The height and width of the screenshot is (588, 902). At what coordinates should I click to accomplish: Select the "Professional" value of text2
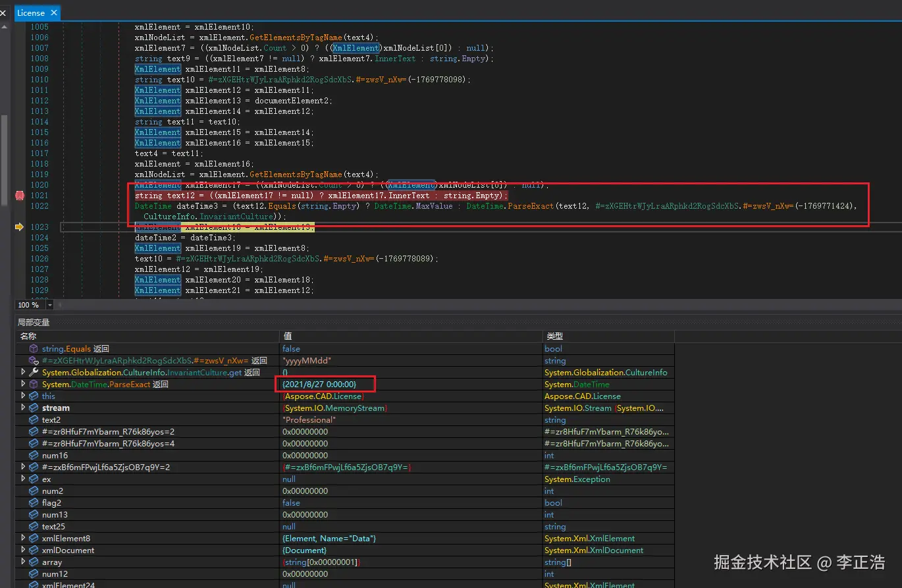point(309,420)
